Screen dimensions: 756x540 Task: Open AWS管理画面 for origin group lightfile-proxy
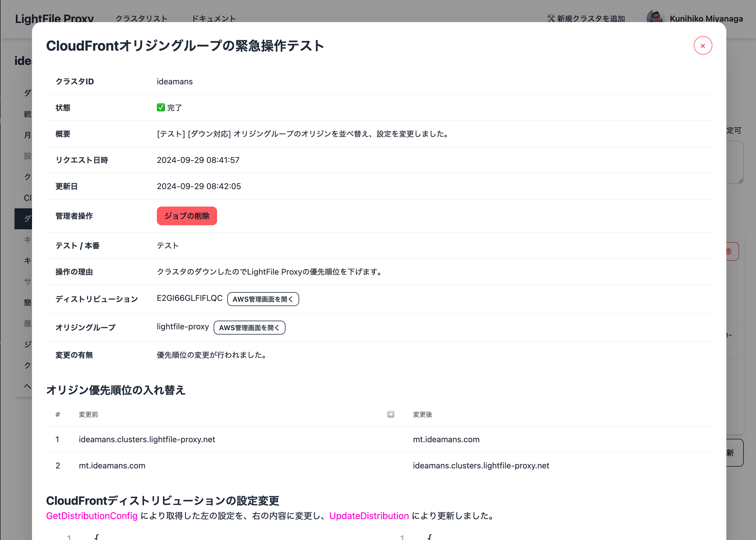coord(249,328)
